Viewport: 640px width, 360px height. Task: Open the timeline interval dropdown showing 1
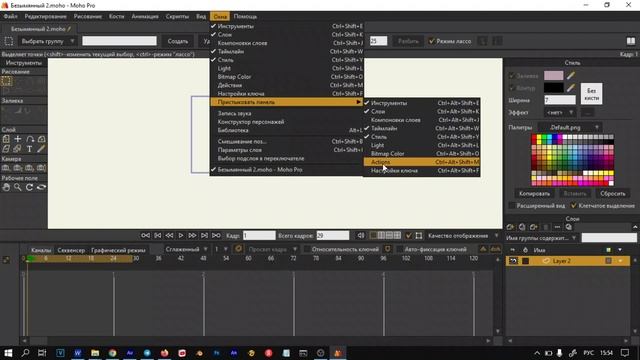click(x=221, y=249)
